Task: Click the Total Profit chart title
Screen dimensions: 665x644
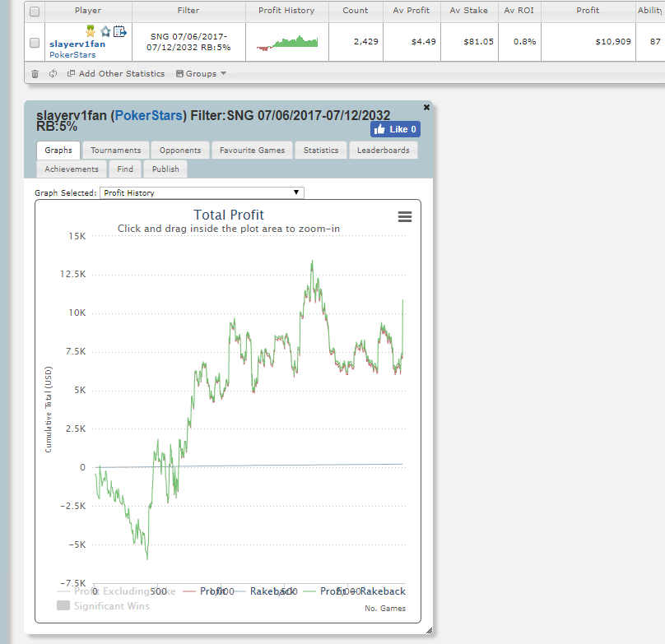Action: click(x=229, y=215)
